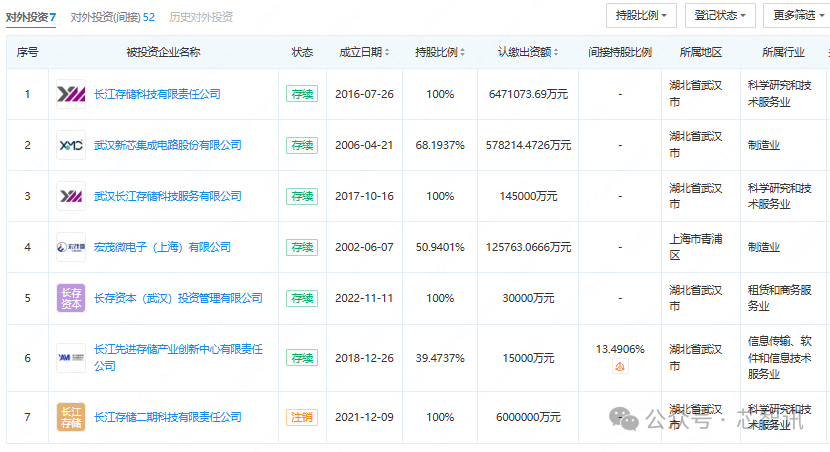
Task: Click the 间接持股比例 column header
Action: 620,52
